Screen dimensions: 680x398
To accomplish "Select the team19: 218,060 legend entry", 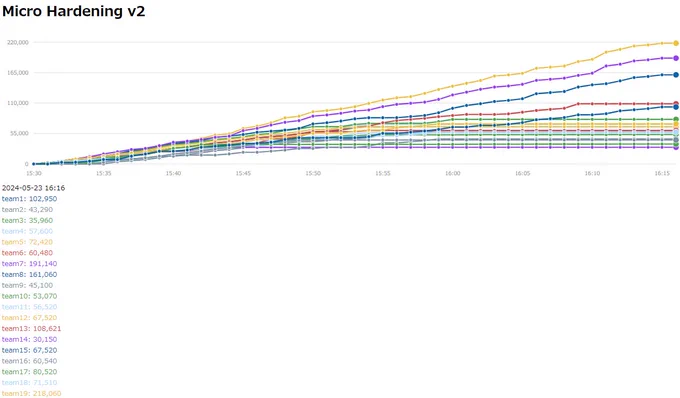I will [x=31, y=393].
